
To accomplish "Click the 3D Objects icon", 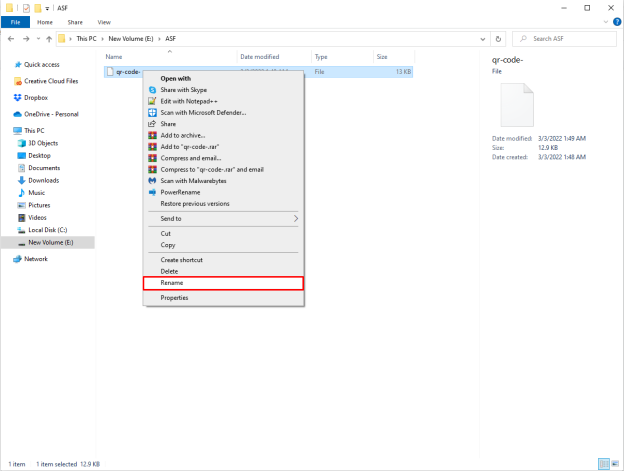I will click(x=22, y=143).
